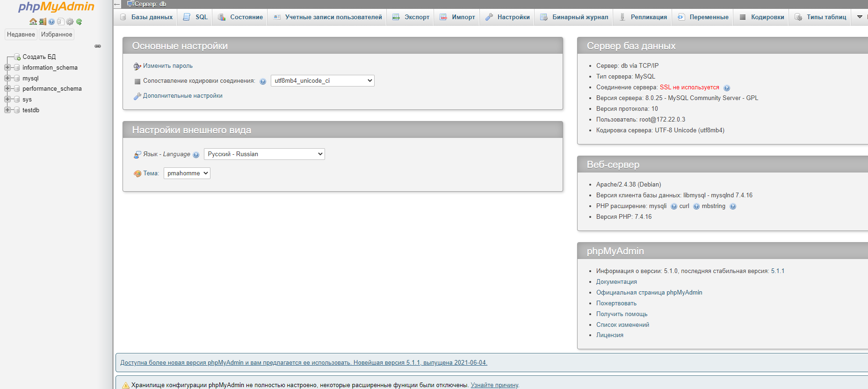Open the Репликация tab
The width and height of the screenshot is (868, 389).
click(x=643, y=17)
